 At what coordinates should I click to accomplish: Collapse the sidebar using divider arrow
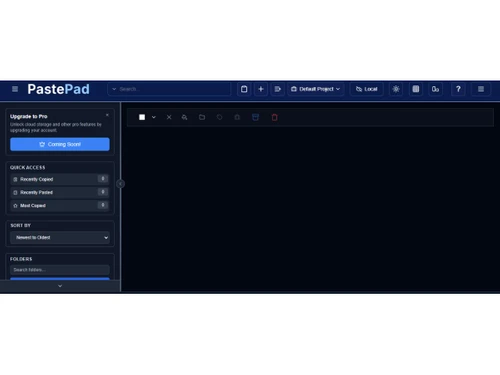coord(121,184)
